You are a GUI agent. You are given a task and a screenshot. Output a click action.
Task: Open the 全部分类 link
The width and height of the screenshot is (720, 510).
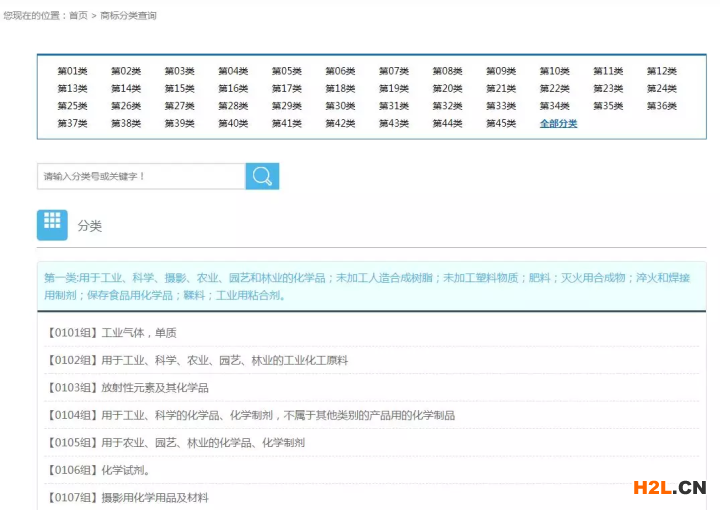pos(558,124)
